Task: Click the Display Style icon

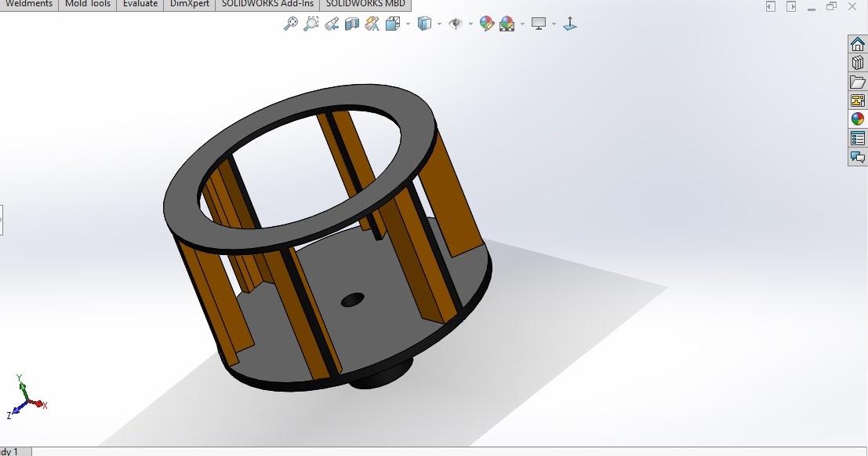Action: tap(424, 24)
